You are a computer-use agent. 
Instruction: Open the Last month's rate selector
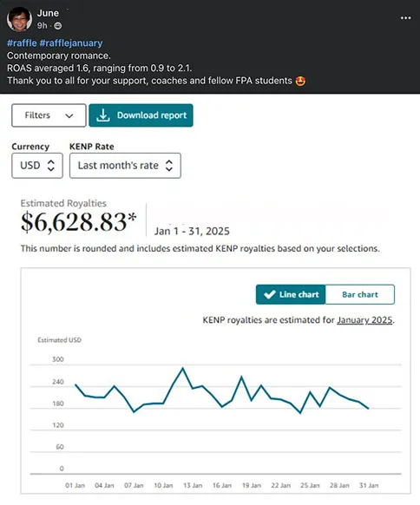[125, 166]
